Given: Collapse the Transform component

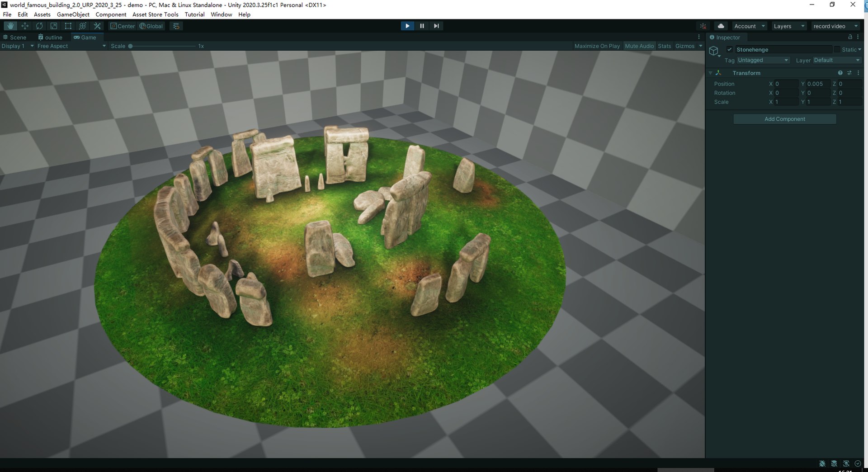Looking at the screenshot, I should [x=710, y=73].
